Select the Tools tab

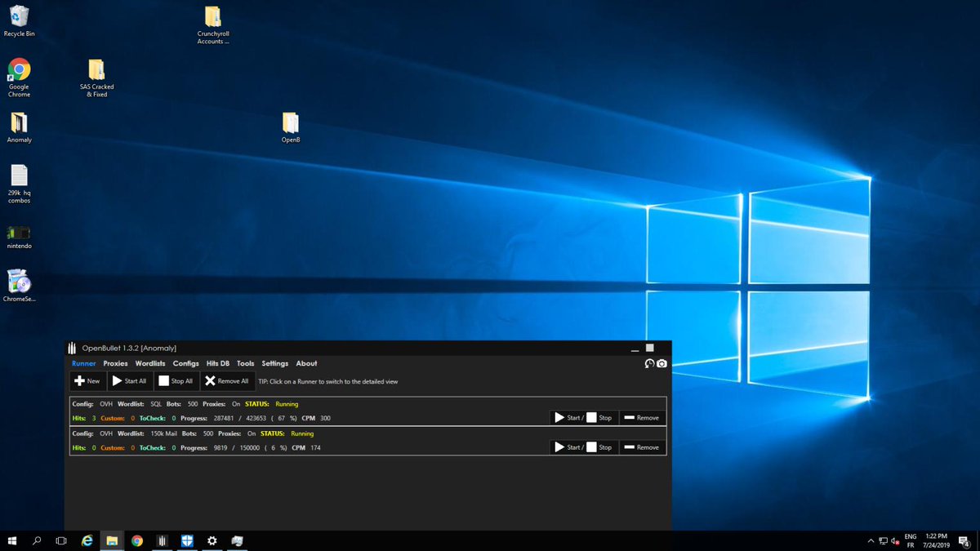(x=245, y=363)
